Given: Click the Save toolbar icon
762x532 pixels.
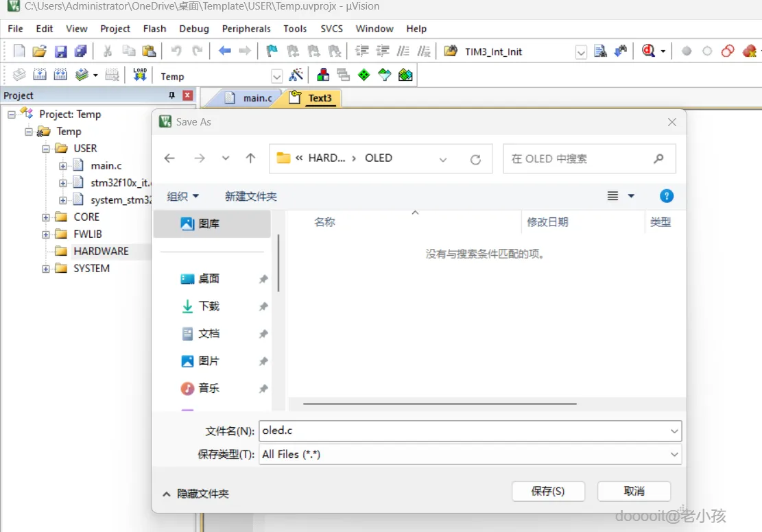Looking at the screenshot, I should (x=60, y=51).
